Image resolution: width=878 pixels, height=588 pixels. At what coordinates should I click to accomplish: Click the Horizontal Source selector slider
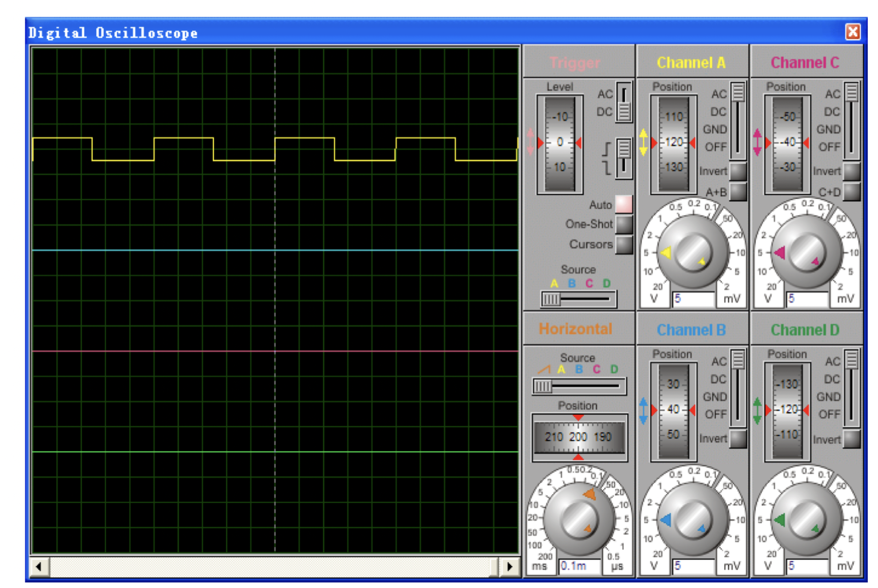(x=579, y=387)
